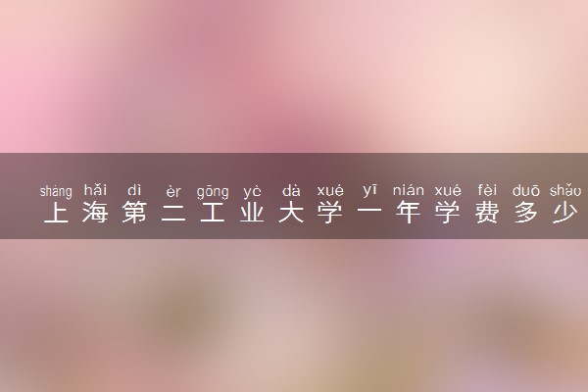Viewport: 588px width, 392px height.
Task: Click the character 少 in the title
Action: click(x=565, y=212)
